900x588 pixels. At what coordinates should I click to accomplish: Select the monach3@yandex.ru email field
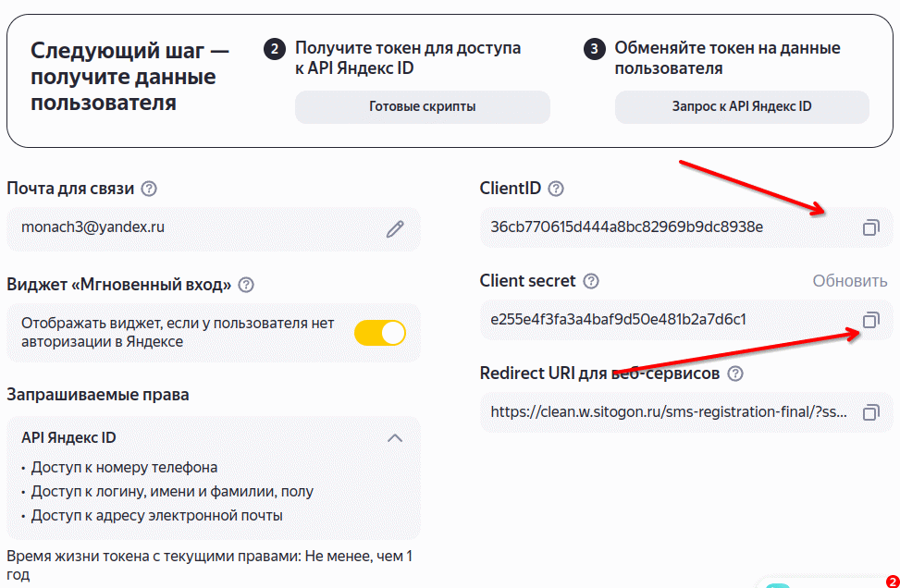[214, 229]
